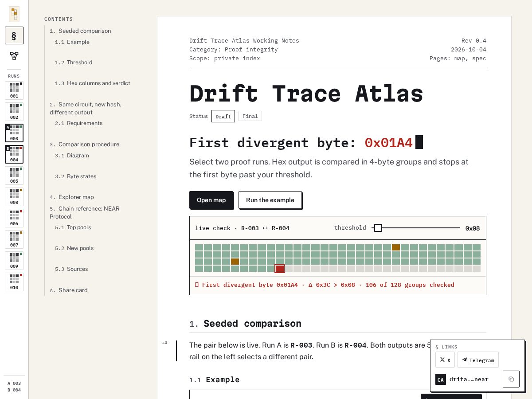Click the 'r4' revision margin marker
The height and width of the screenshot is (399, 532).
click(164, 343)
